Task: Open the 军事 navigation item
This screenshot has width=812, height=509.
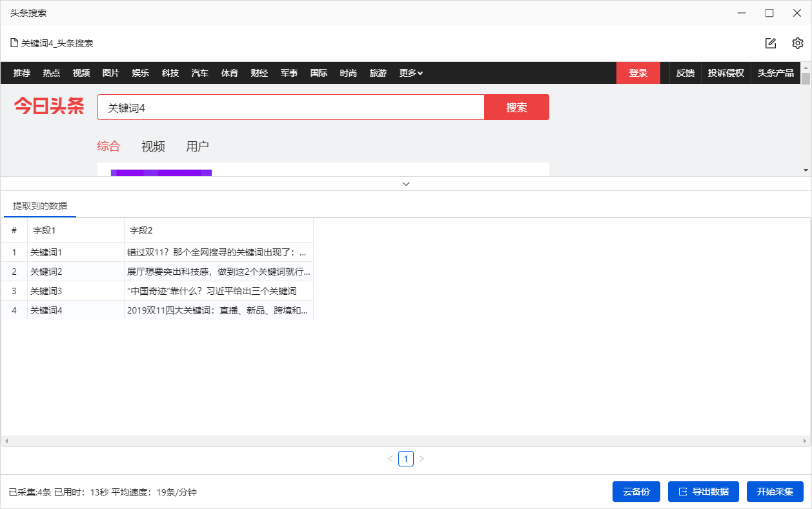Action: pos(289,73)
